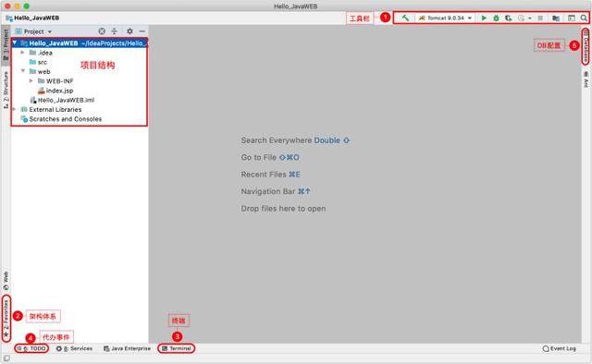Open the Terminal tool window
Image resolution: width=592 pixels, height=364 pixels.
click(177, 348)
